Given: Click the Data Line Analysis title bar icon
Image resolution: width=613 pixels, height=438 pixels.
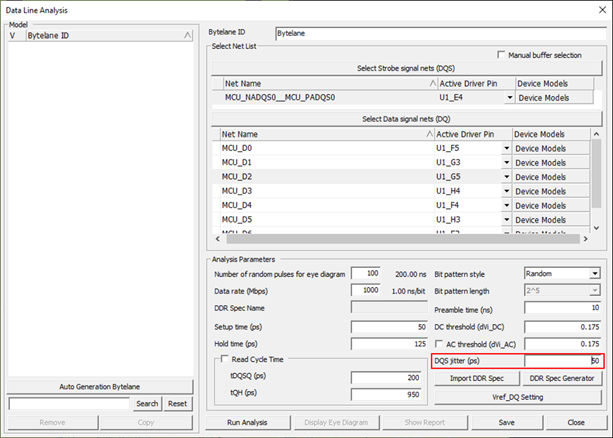Looking at the screenshot, I should [10, 10].
